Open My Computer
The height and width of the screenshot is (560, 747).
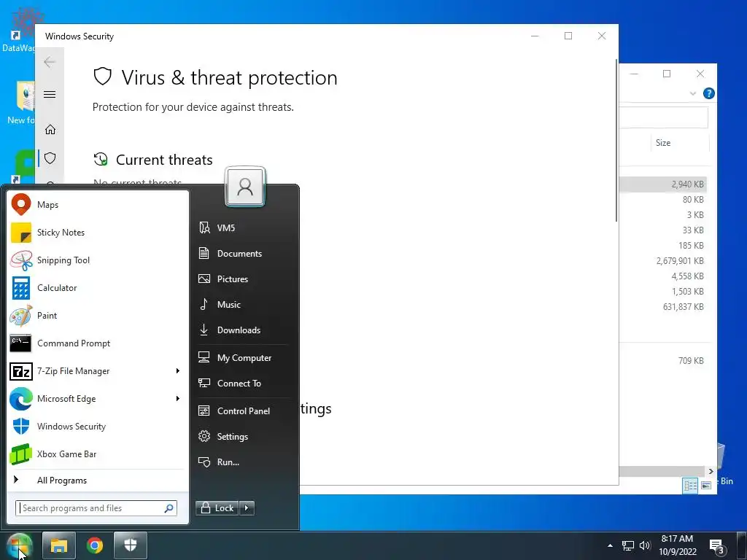pos(244,357)
